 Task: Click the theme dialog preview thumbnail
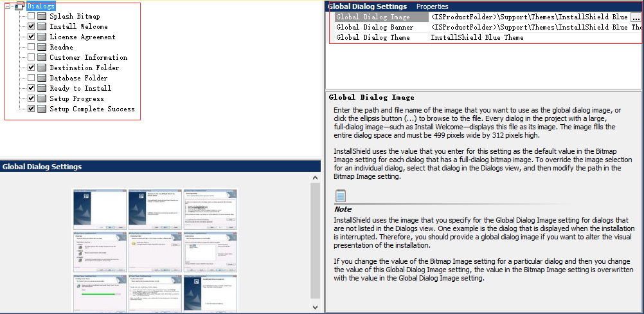pos(156,250)
